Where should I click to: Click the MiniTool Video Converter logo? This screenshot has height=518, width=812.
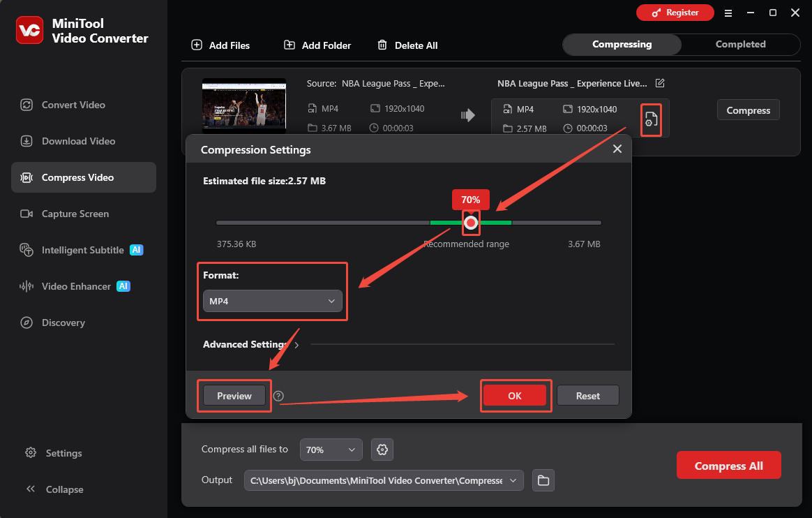click(x=29, y=30)
